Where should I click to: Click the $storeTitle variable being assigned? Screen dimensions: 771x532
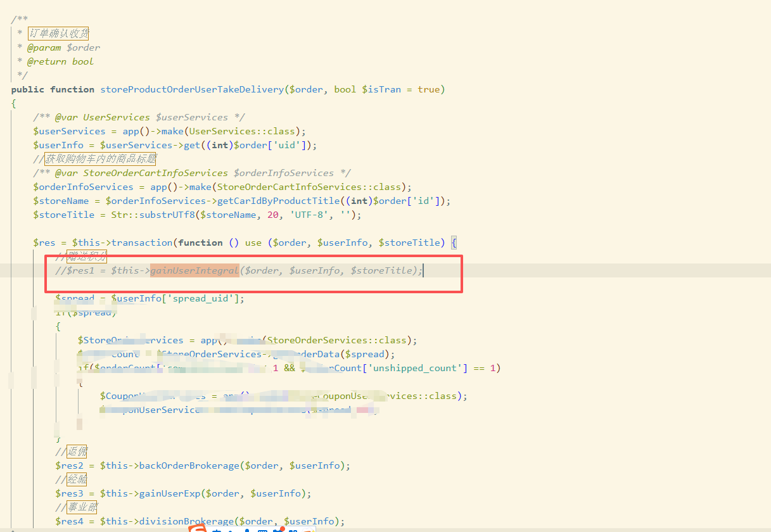pos(63,215)
